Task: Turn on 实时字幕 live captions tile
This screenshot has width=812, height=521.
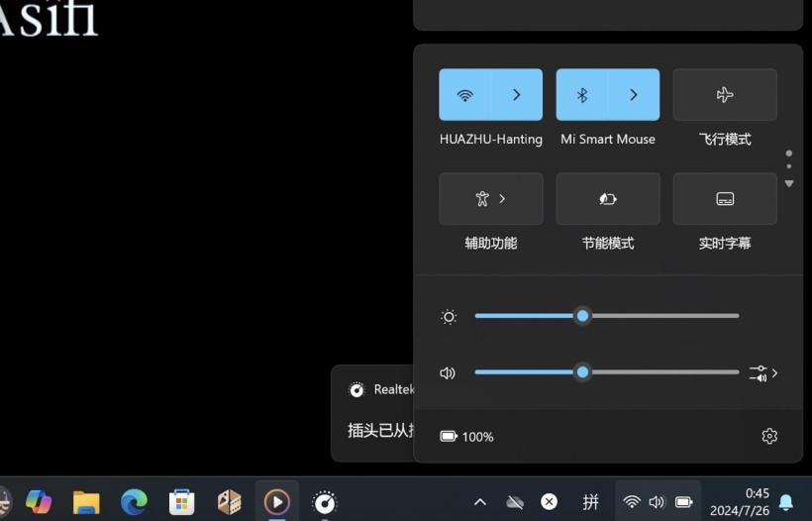Action: click(725, 199)
